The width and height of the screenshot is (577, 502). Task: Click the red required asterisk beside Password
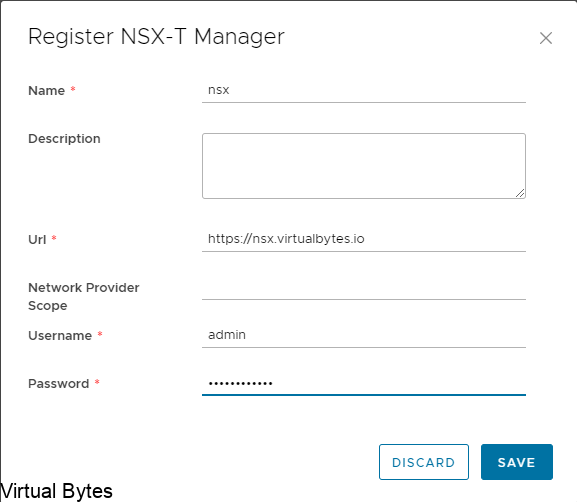[97, 382]
